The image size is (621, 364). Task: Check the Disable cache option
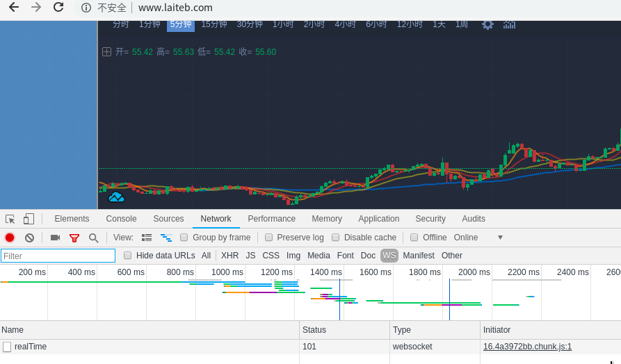coord(336,238)
